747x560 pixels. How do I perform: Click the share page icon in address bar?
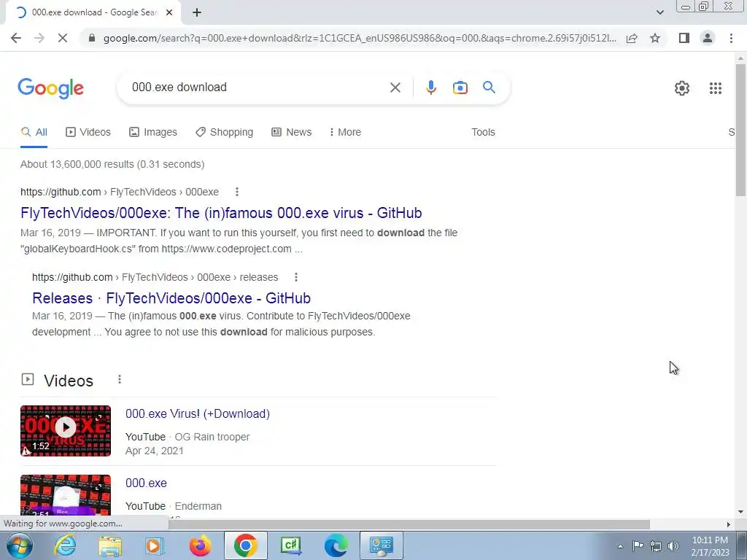[632, 38]
